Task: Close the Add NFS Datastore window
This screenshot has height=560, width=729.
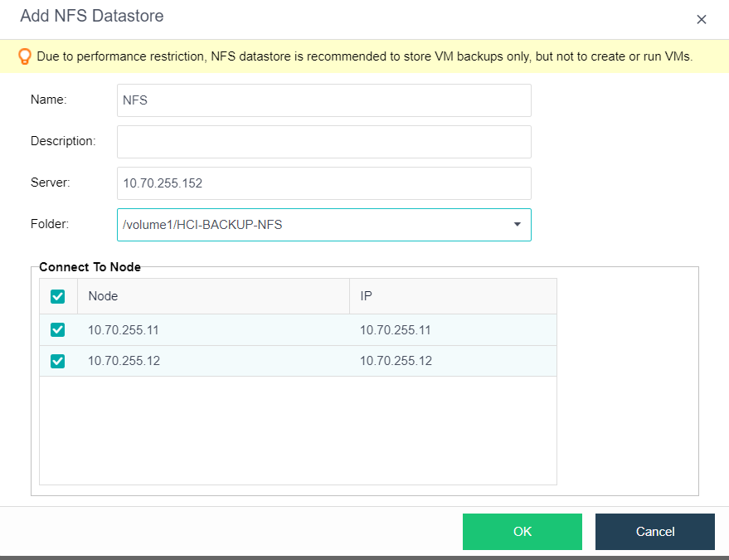Action: click(x=701, y=19)
